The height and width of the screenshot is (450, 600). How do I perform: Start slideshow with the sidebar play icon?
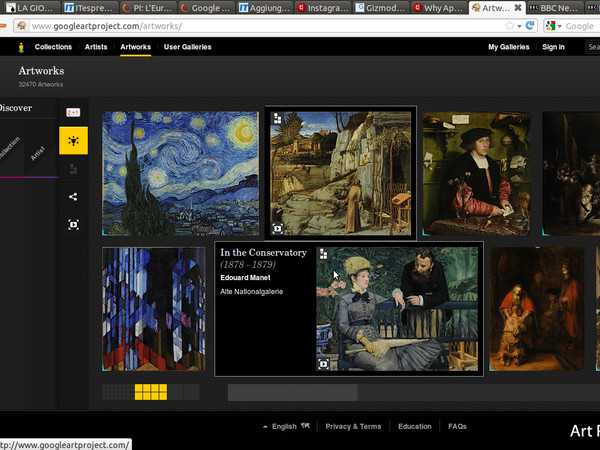73,225
